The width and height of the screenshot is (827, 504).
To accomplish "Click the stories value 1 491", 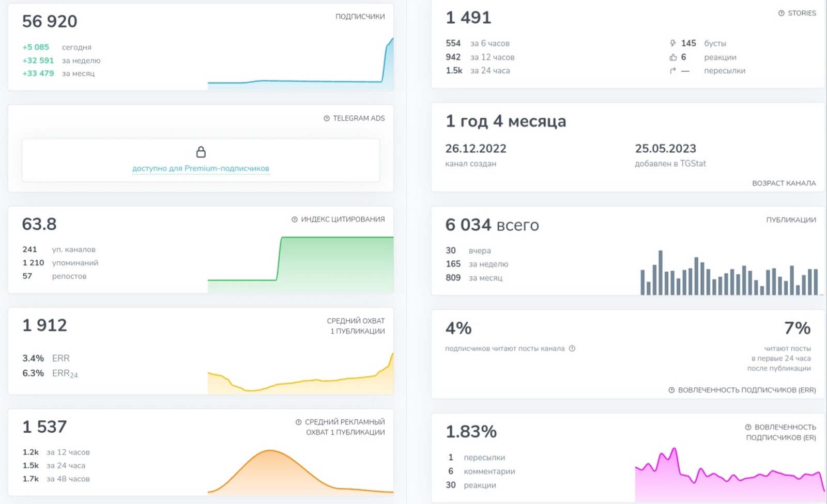I will pyautogui.click(x=468, y=18).
